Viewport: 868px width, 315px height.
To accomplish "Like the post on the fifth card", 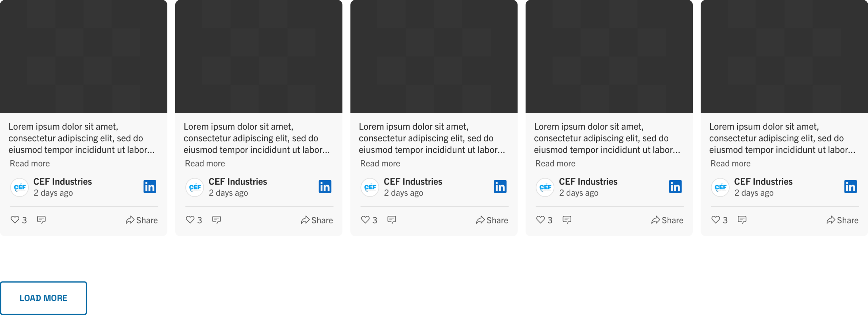I will point(715,220).
